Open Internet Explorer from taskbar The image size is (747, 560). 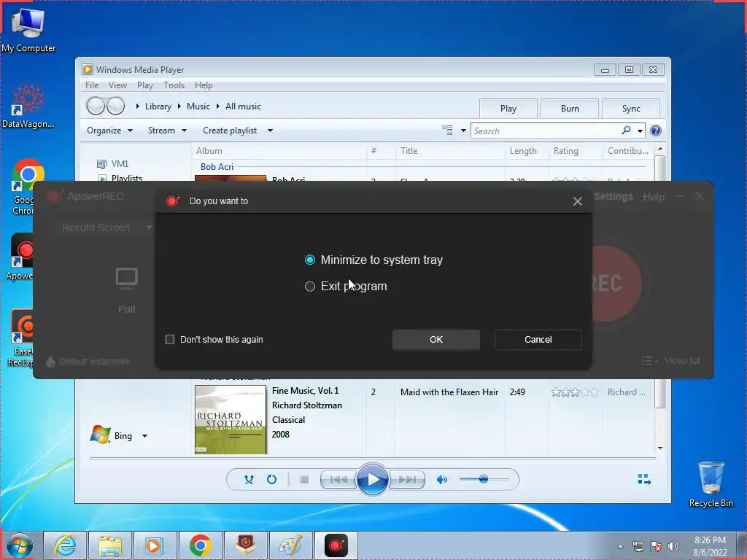coord(65,545)
